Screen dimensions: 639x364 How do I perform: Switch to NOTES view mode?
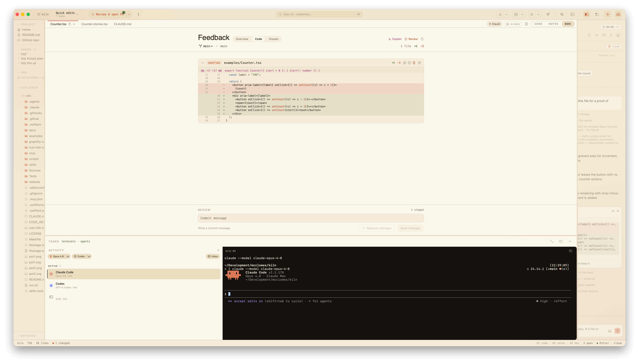click(x=553, y=24)
